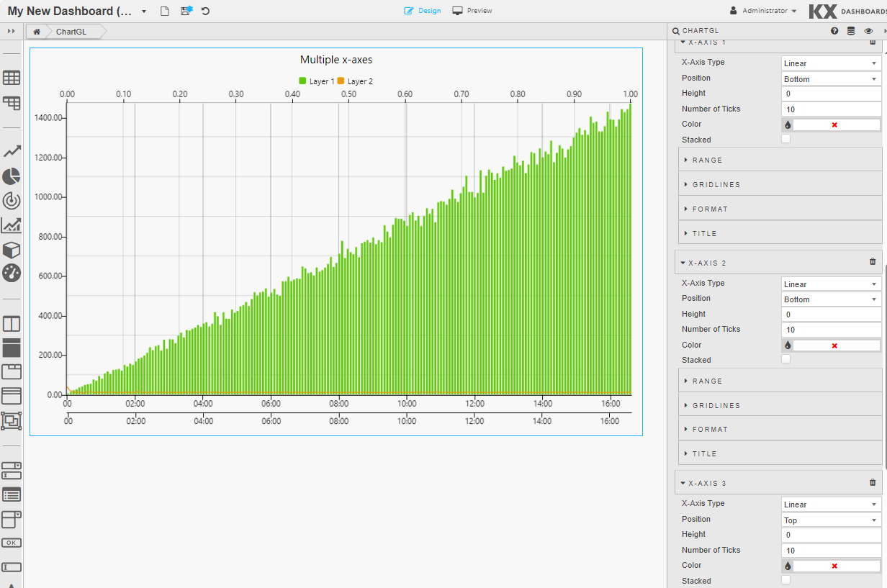887x588 pixels.
Task: Open the Administrator user menu
Action: [763, 11]
